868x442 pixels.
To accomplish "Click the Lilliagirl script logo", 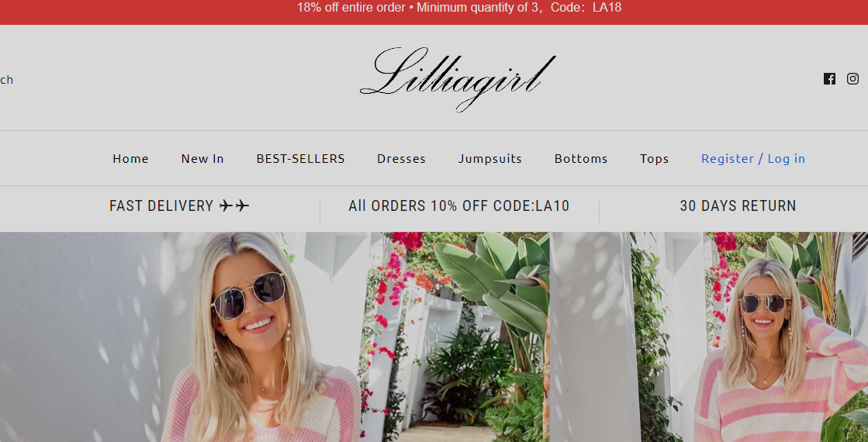I will (458, 79).
